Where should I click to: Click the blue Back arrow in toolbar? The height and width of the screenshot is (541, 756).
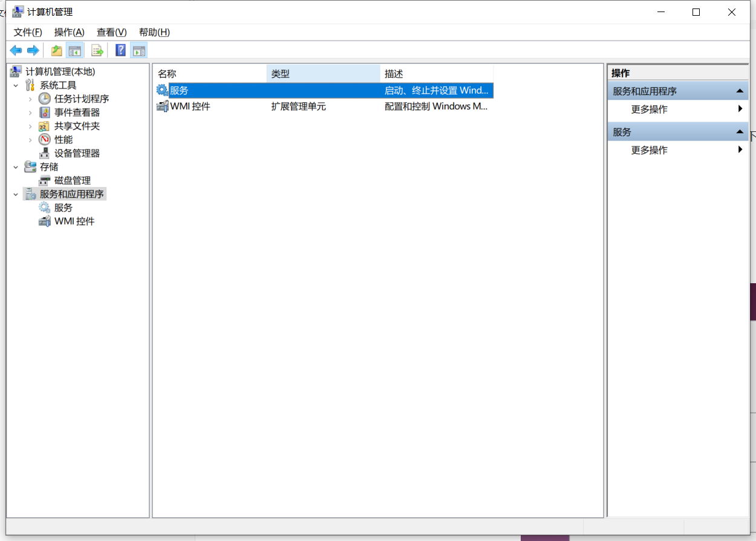pos(16,50)
